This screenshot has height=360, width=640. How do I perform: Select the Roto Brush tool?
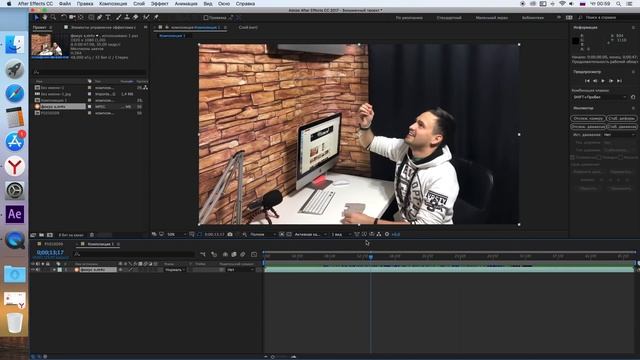[146, 18]
